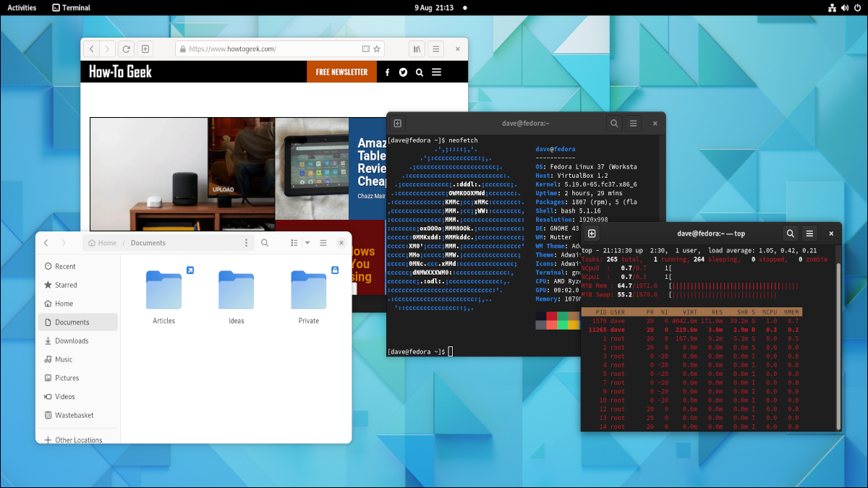Click the Amazon tablet article photo

pos(312,168)
